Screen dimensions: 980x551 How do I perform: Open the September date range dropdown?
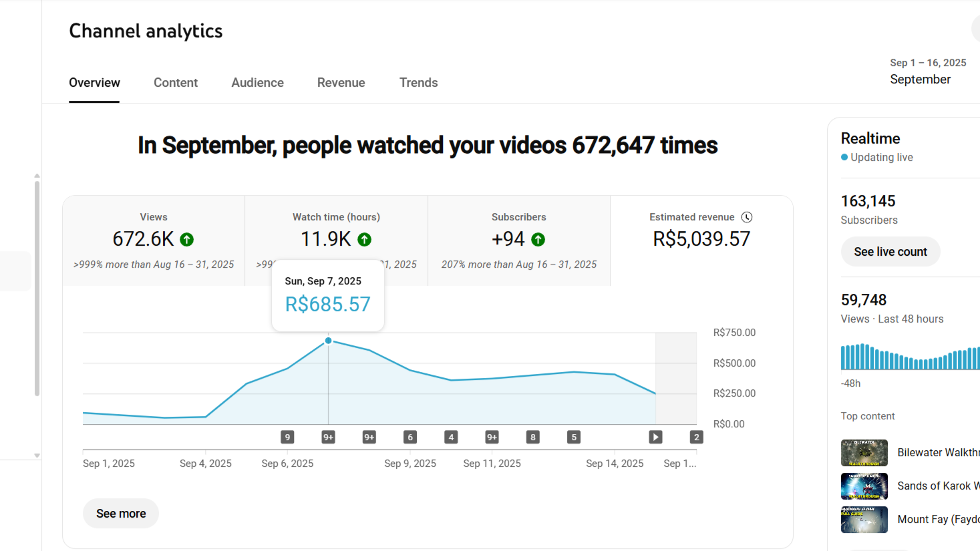pos(928,71)
